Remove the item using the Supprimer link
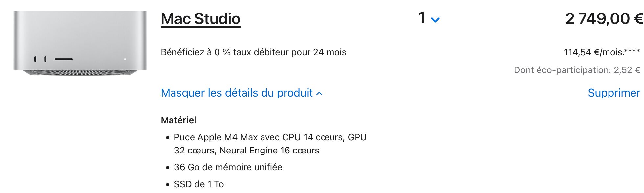Viewport: 644px width, 193px height. 614,93
